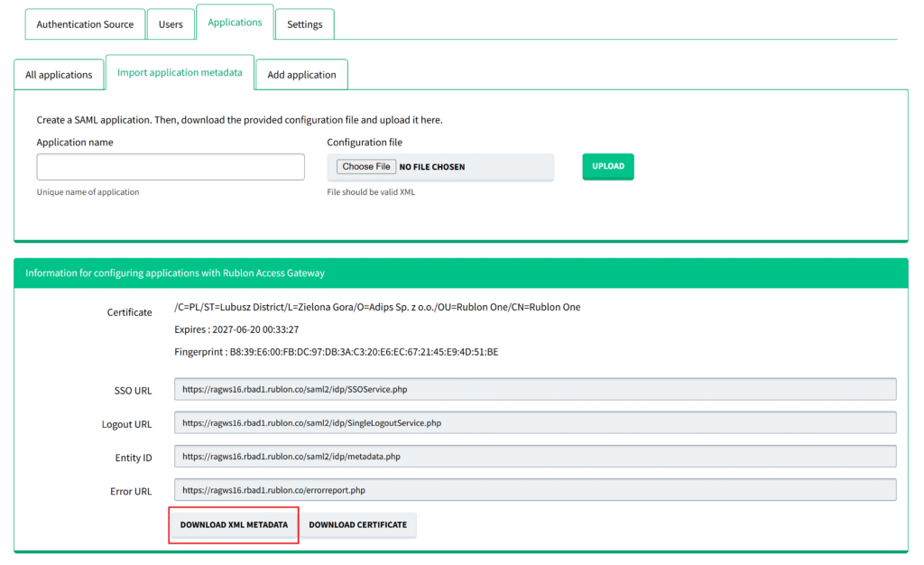
Task: Click the green UPLOAD button
Action: [607, 166]
